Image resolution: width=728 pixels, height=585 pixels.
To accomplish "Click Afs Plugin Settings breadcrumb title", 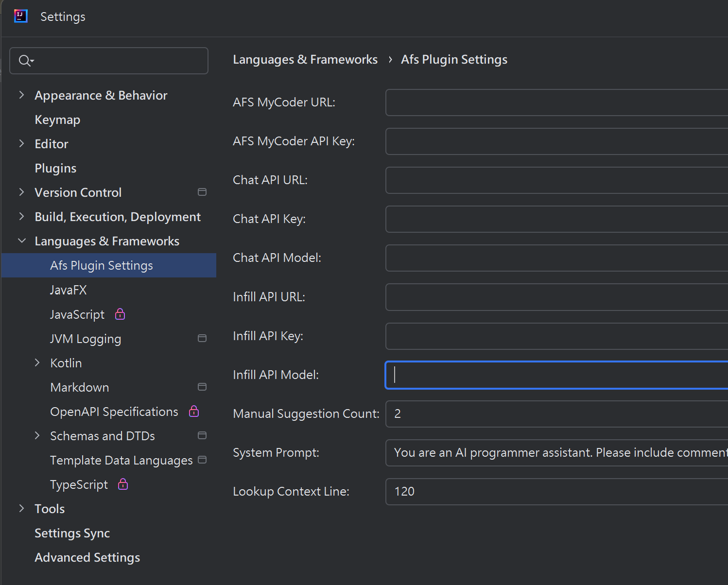I will (454, 59).
